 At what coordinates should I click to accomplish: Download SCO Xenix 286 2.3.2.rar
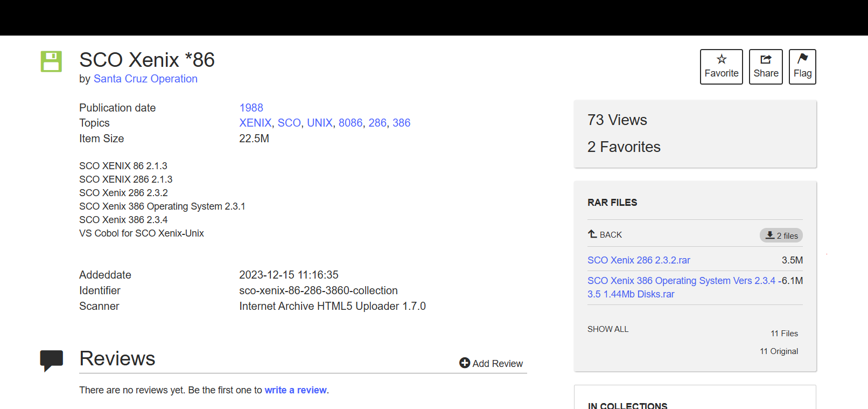point(639,260)
